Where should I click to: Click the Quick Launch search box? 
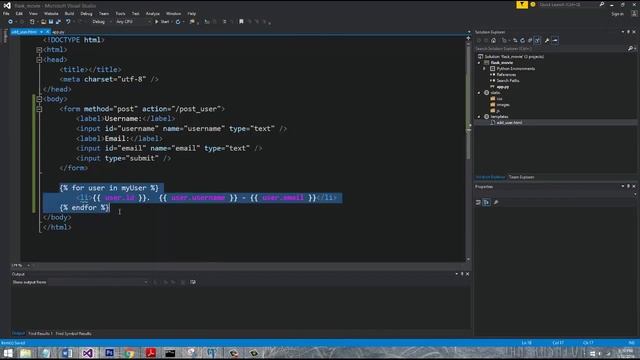(568, 4)
